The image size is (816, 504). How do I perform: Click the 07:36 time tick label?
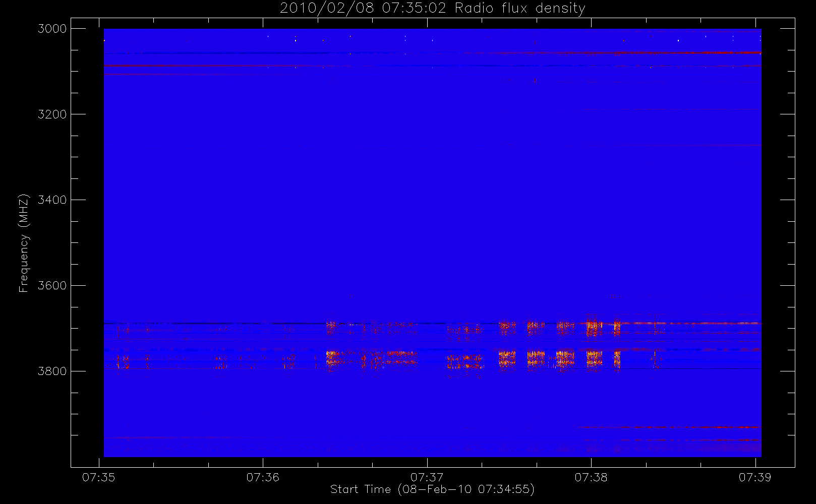[x=263, y=477]
